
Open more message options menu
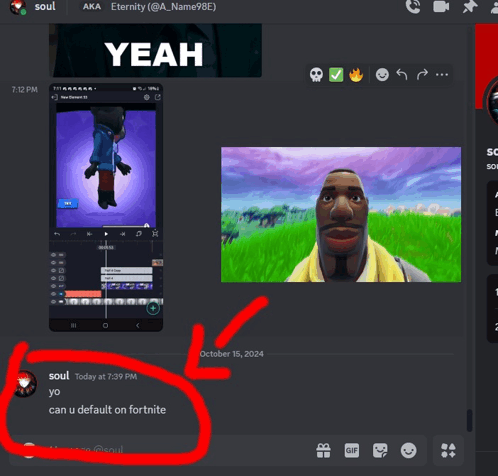(x=442, y=75)
